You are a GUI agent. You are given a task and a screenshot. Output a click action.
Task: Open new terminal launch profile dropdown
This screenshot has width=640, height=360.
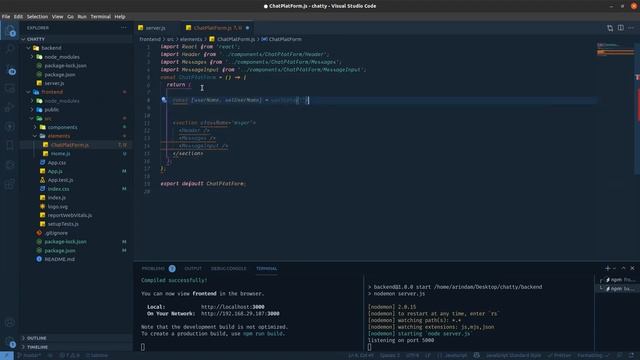614,268
